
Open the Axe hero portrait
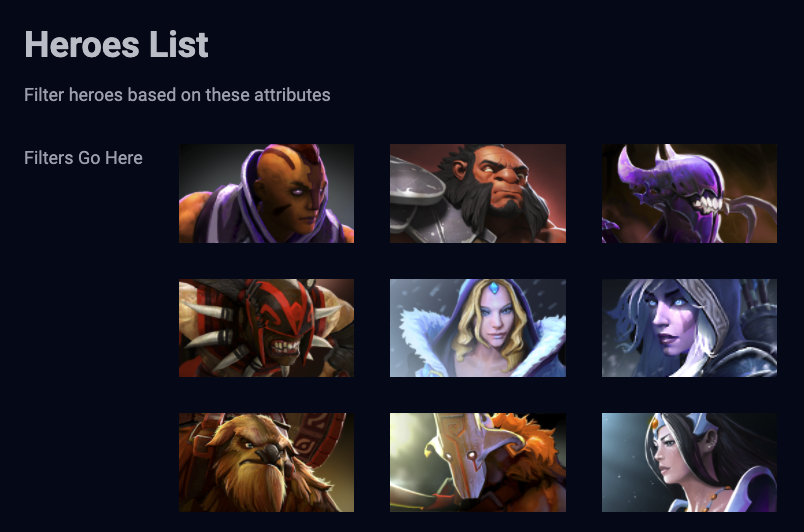[477, 193]
